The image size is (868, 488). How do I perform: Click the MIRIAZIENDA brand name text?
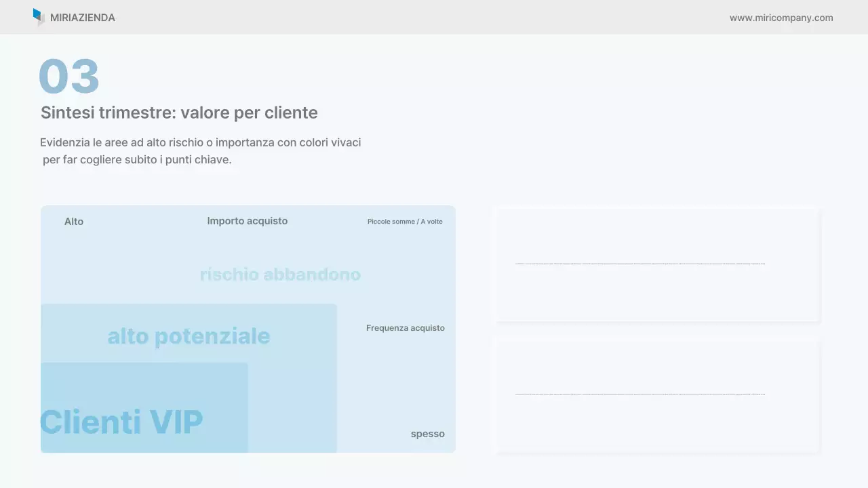click(x=83, y=18)
